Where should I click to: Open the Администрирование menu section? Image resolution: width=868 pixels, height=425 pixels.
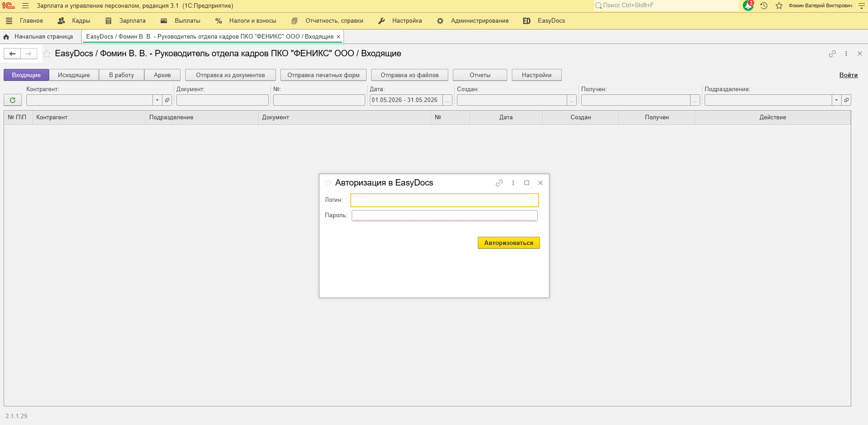[472, 21]
